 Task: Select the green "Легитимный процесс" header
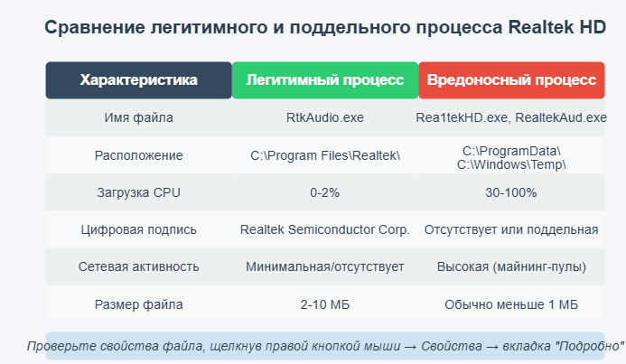tap(325, 80)
